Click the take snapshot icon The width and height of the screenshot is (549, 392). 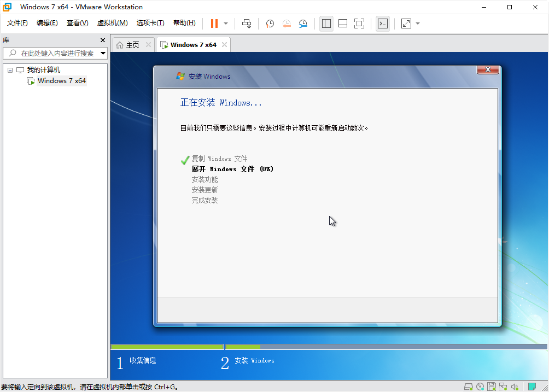(270, 24)
